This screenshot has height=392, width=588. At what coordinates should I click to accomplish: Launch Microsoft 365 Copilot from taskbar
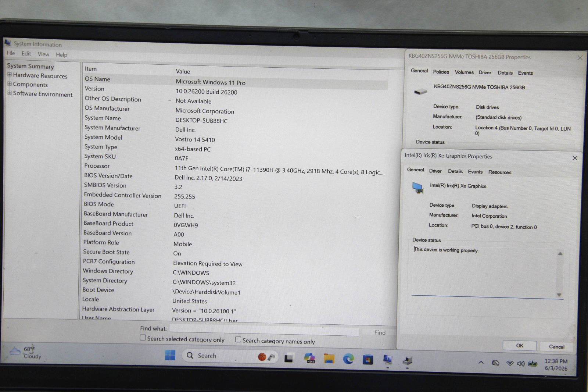tap(309, 358)
